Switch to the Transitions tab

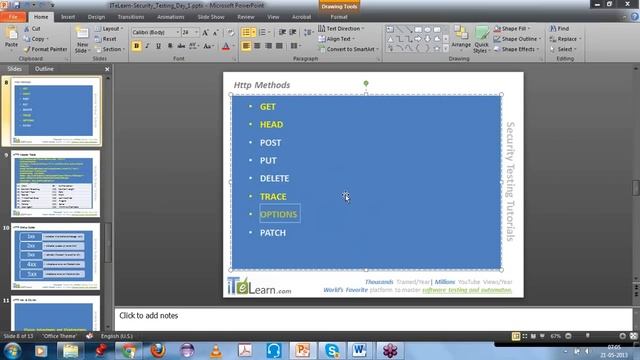click(x=131, y=17)
